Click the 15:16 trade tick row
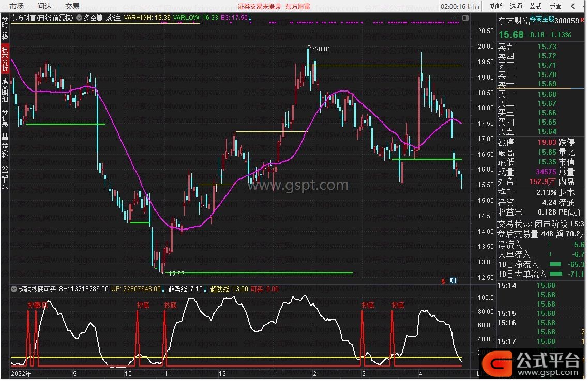The width and height of the screenshot is (588, 381). (x=541, y=323)
